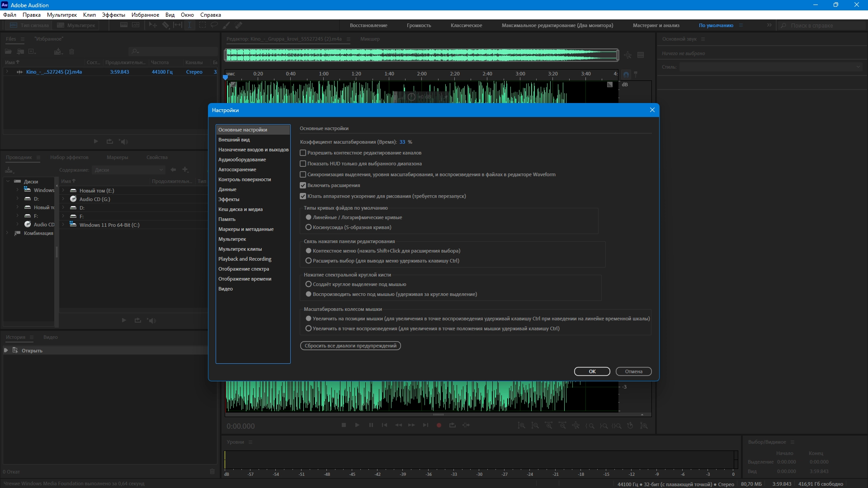Click the Zoom In Amplitude icon
Viewport: 868px width, 488px height.
(x=521, y=426)
